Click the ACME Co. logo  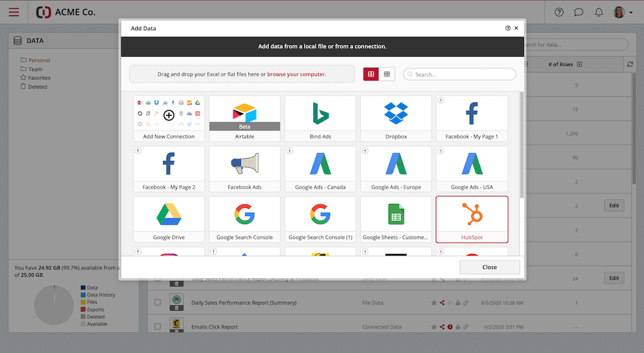pyautogui.click(x=65, y=12)
